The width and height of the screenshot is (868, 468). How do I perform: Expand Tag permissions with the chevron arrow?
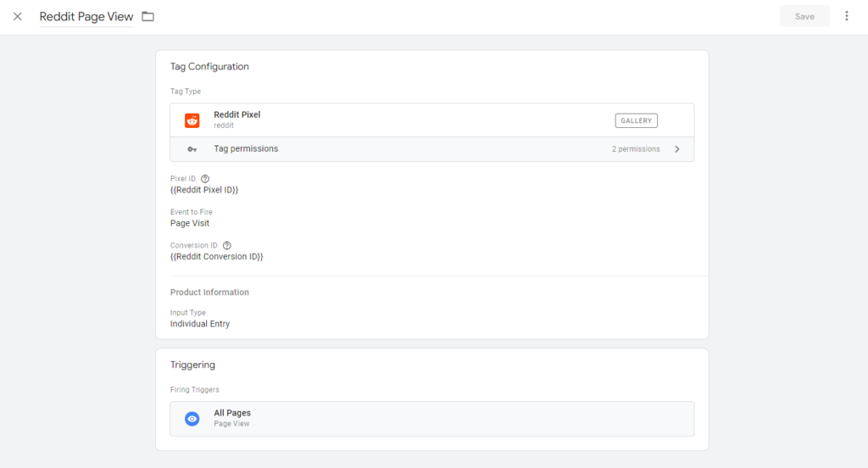point(677,149)
